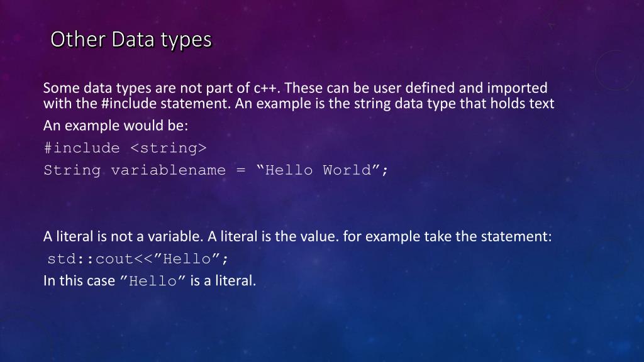Click the equals sign in the declaration
Viewport: 644px width, 362px height.
point(241,170)
